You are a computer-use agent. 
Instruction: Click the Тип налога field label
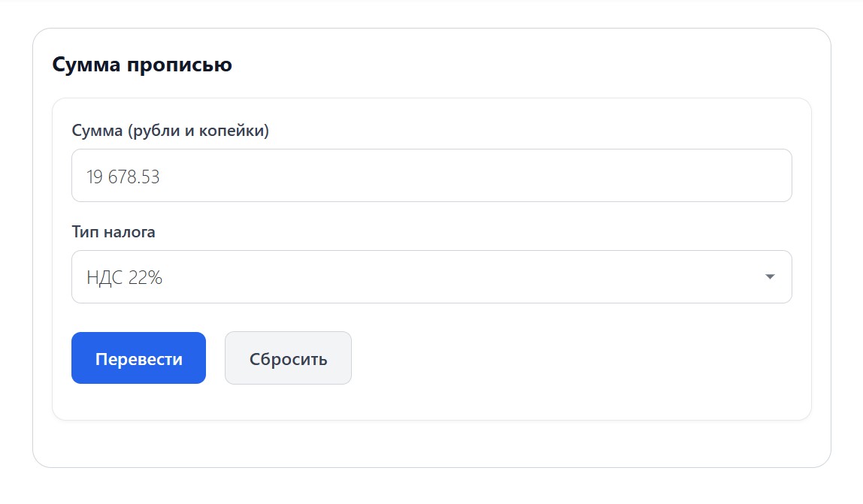pos(113,232)
